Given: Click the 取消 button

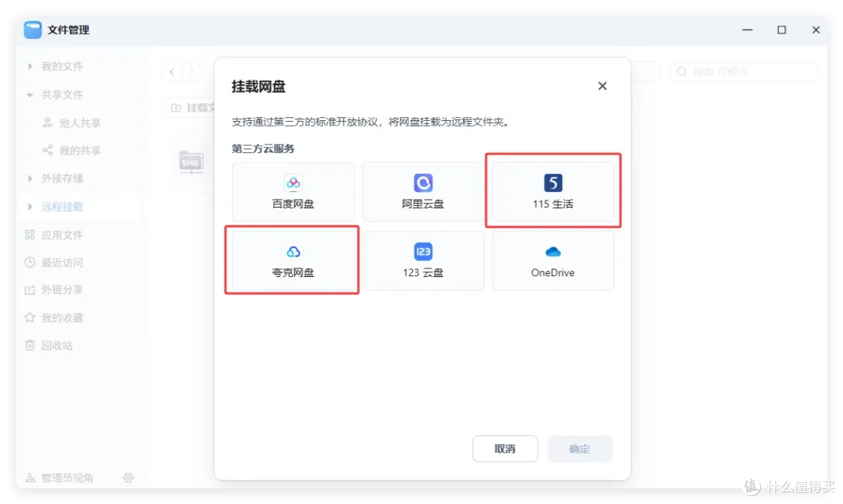Looking at the screenshot, I should point(505,449).
